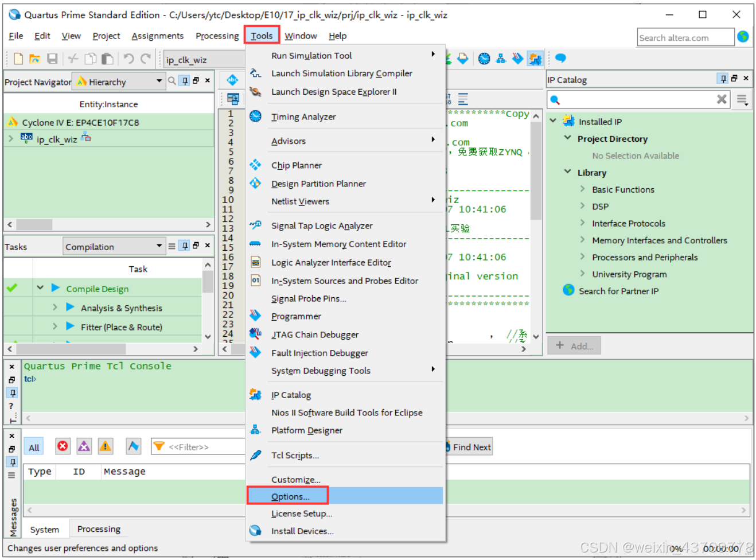Click the message Filter input field
Viewport: 756px width, 560px height.
click(x=198, y=446)
